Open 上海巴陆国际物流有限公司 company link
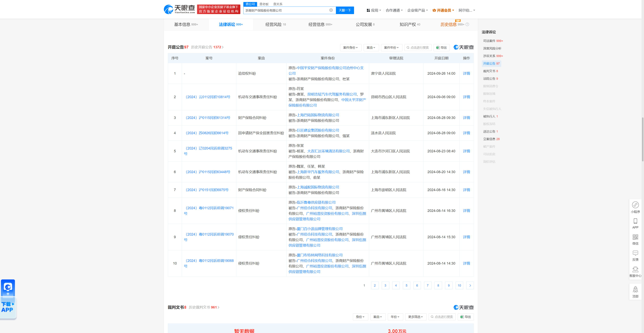 click(318, 115)
